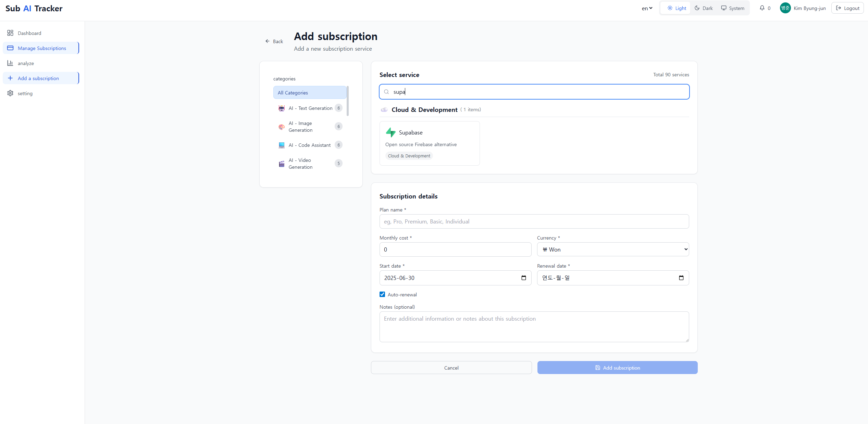Open Renewal date calendar picker icon
Image resolution: width=868 pixels, height=424 pixels.
[x=681, y=278]
